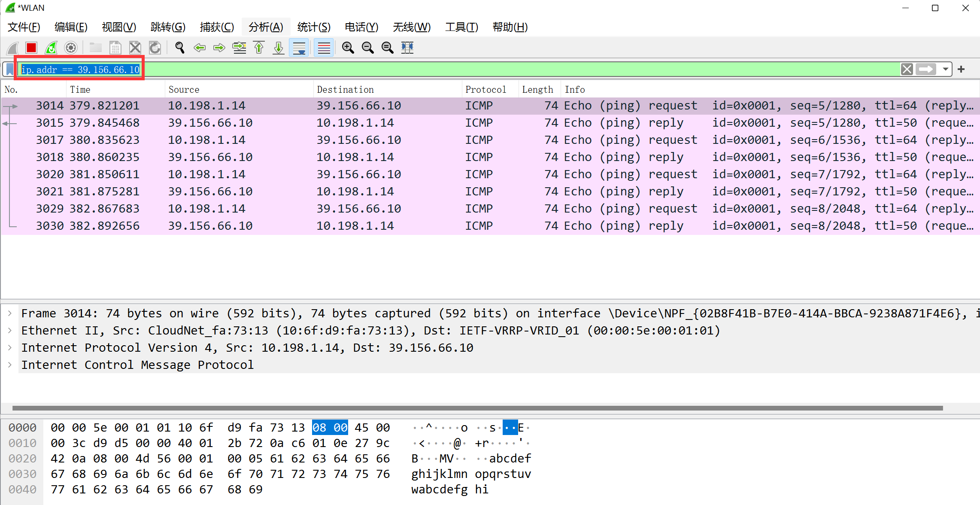
Task: Open the 编辑(E) menu
Action: click(x=71, y=27)
